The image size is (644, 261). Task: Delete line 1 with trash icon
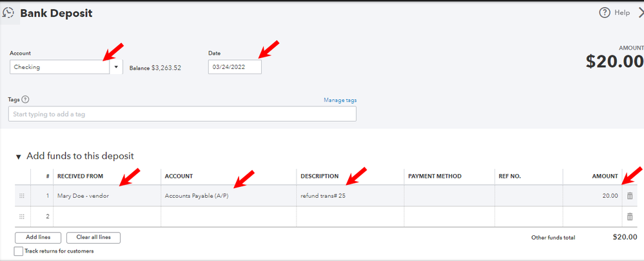tap(630, 196)
